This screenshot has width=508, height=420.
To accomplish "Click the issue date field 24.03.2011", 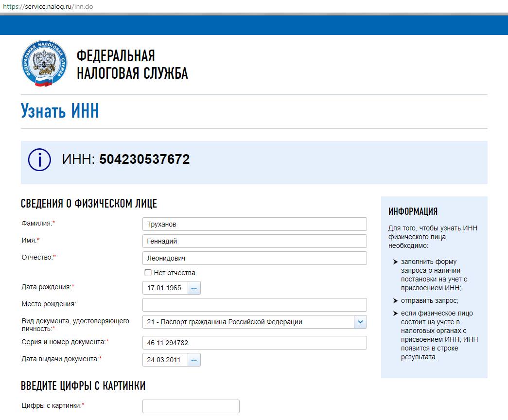I will 165,360.
